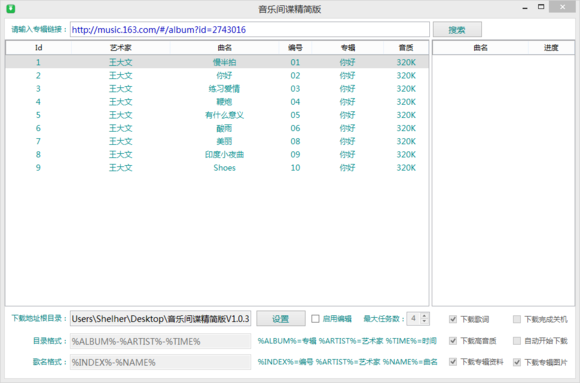Screen dimensions: 580x383
Task: Click the download root directory field
Action: (x=161, y=319)
